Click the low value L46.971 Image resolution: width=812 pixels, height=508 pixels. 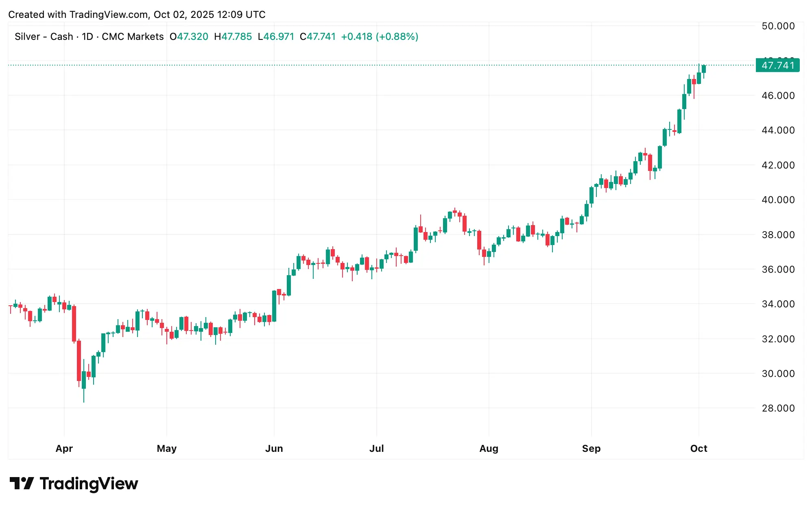(276, 37)
